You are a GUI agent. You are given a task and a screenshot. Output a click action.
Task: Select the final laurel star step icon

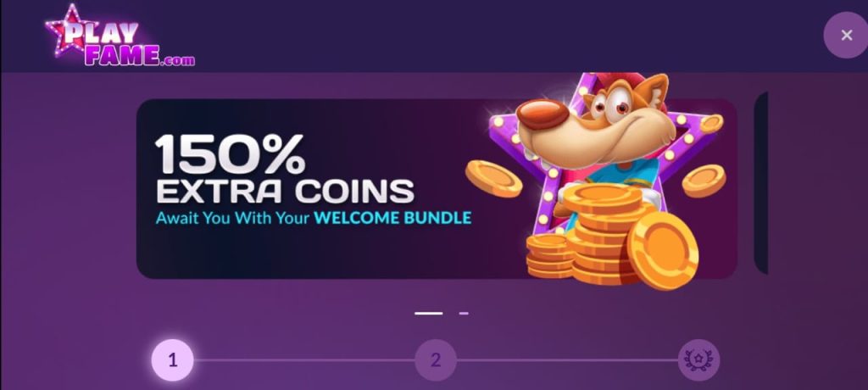click(x=698, y=360)
